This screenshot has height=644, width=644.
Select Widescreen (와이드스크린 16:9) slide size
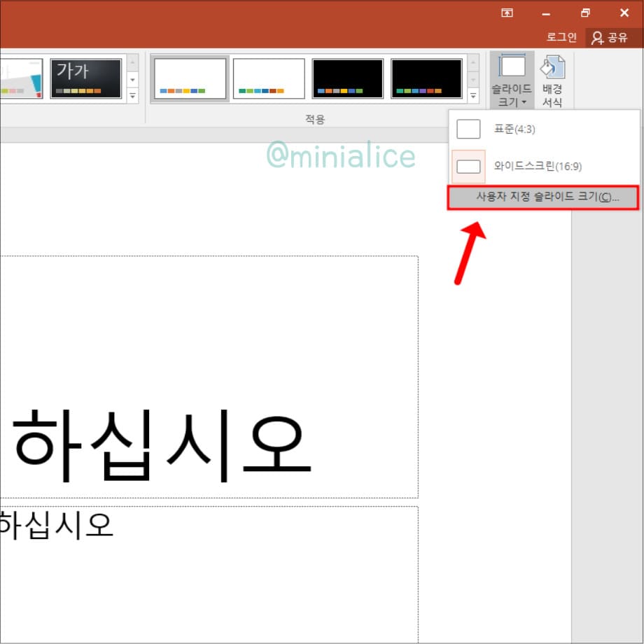pos(537,167)
